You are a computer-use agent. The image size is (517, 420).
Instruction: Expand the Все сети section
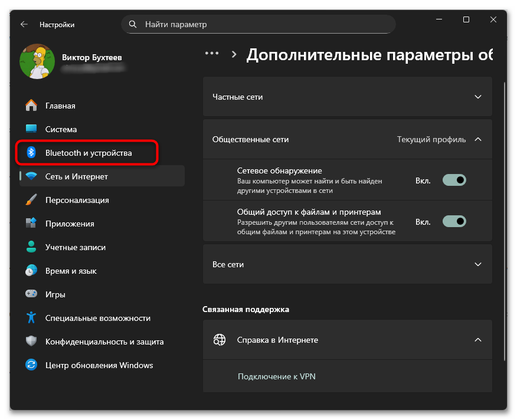click(477, 264)
